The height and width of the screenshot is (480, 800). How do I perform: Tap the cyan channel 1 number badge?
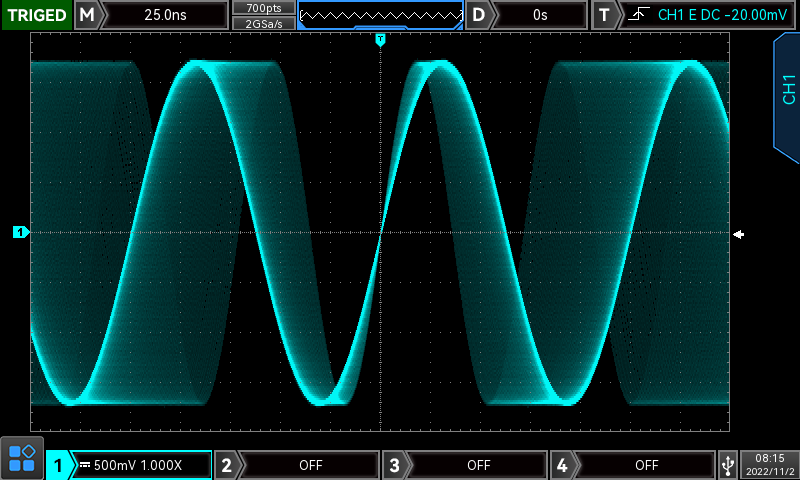coord(58,465)
